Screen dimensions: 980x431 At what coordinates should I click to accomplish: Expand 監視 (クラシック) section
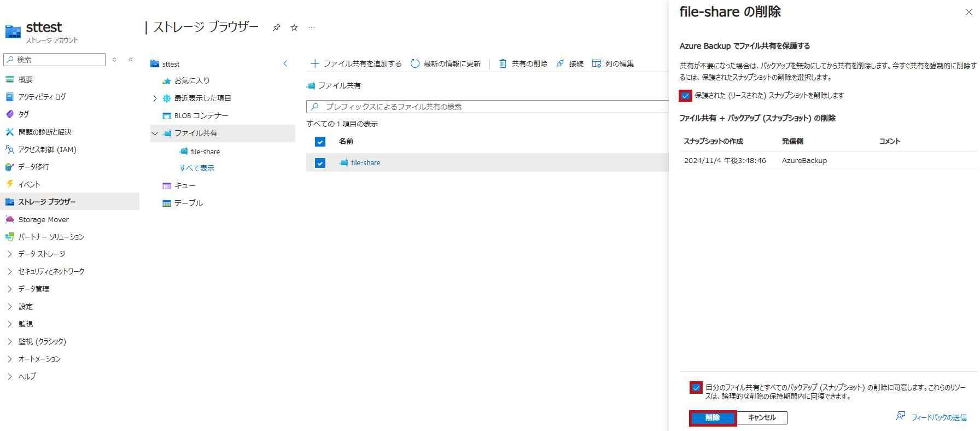[x=10, y=341]
